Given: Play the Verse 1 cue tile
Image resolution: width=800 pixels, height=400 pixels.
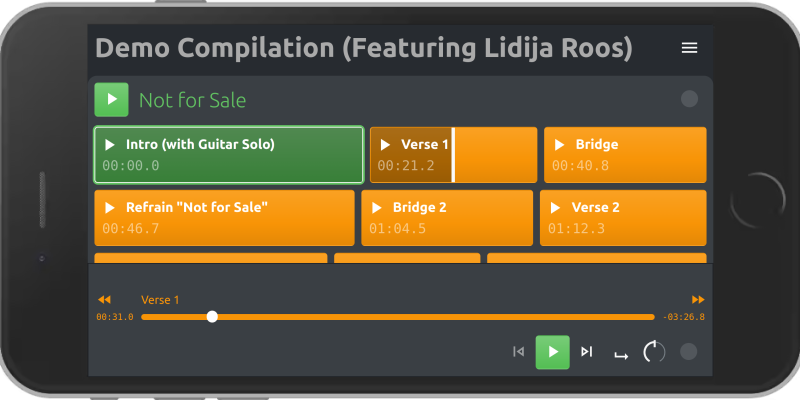Looking at the screenshot, I should [454, 155].
